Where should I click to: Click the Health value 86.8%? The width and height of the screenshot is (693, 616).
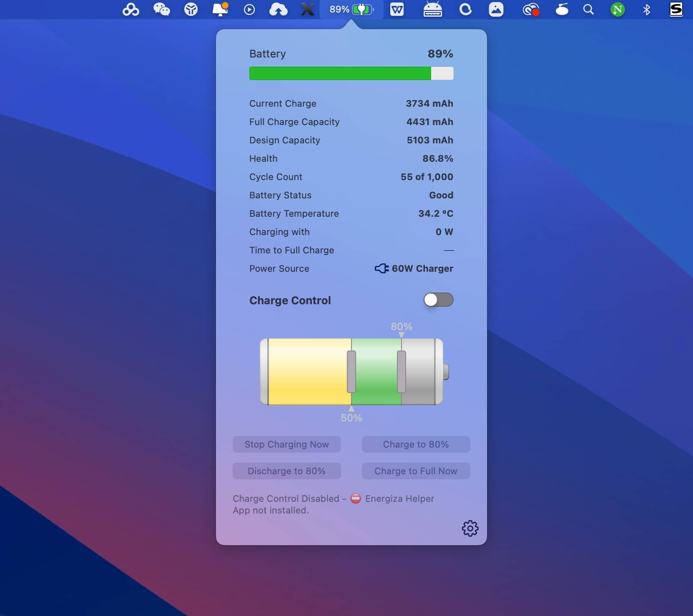point(437,158)
